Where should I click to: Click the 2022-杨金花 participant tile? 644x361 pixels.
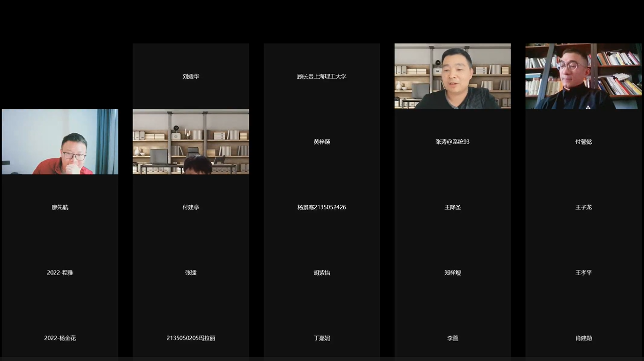tap(60, 338)
